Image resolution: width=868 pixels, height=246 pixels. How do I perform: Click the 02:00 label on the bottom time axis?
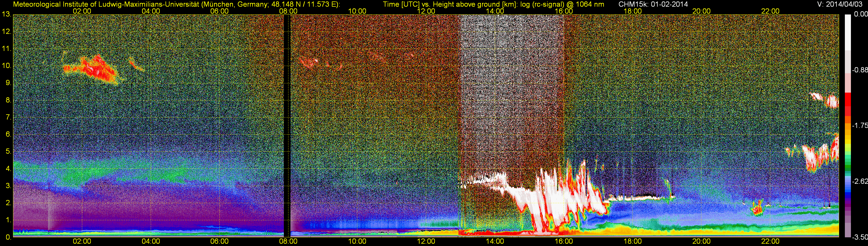coord(82,241)
